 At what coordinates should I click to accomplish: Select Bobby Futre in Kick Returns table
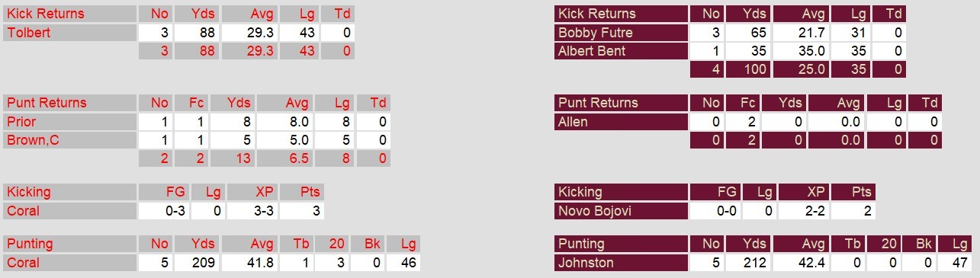tap(595, 33)
